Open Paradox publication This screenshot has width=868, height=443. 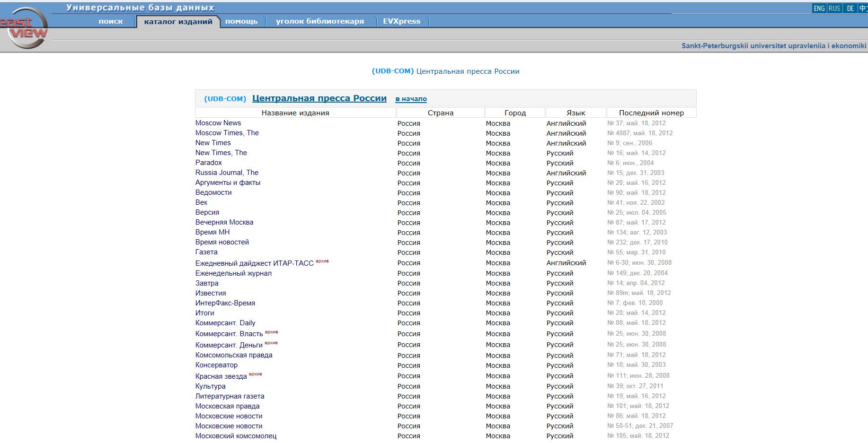coord(209,163)
